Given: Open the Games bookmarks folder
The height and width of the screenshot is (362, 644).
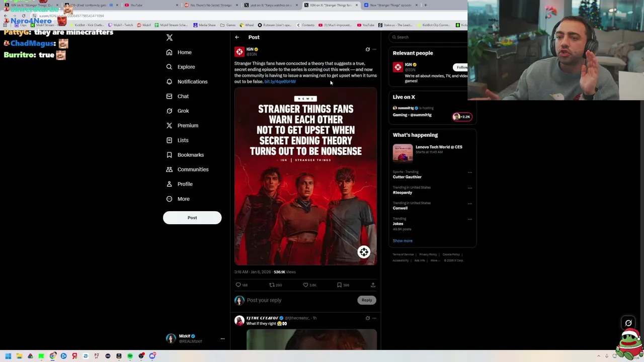Looking at the screenshot, I should pos(228,25).
